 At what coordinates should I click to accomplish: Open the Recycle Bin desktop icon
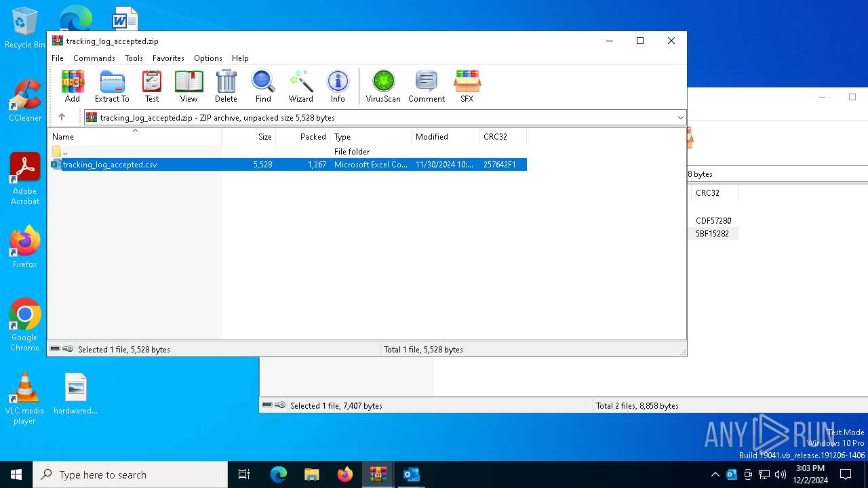click(25, 28)
